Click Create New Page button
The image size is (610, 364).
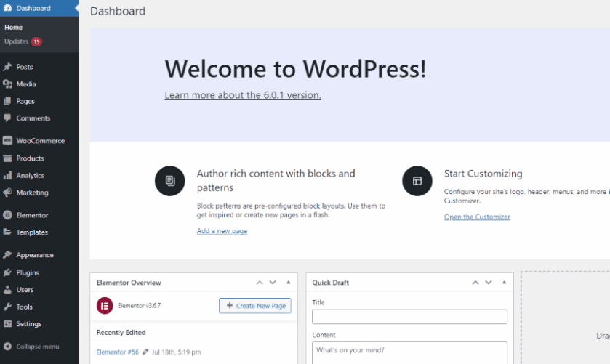[254, 306]
